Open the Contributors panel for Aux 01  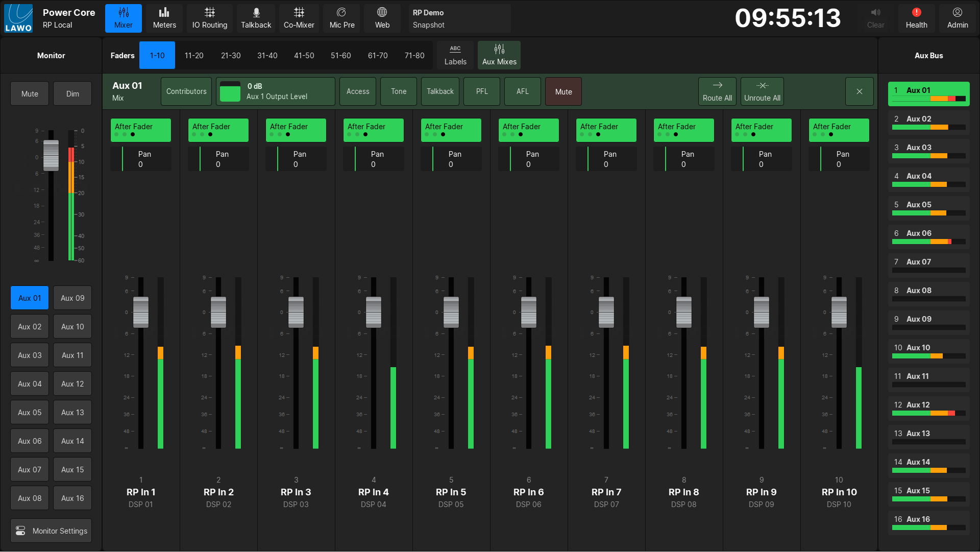[x=186, y=91]
